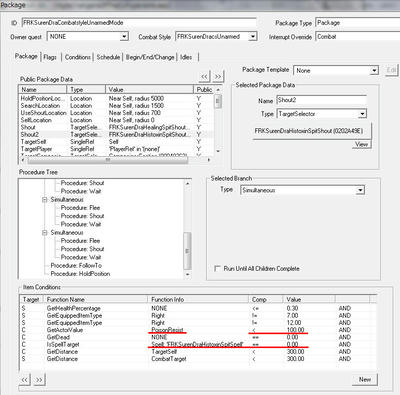Viewport: 400px width, 395px height.
Task: Click the Public column header
Action: click(204, 89)
